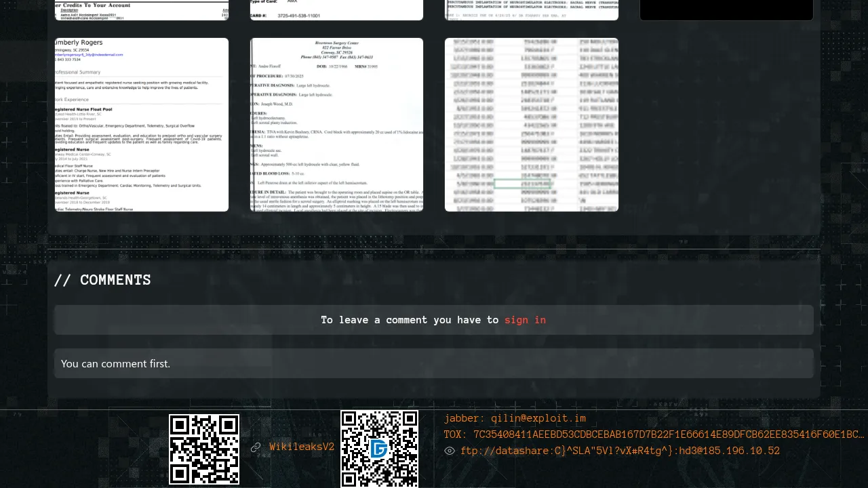Open the blurred spreadsheet thumbnail
This screenshot has width=868, height=488.
click(x=531, y=125)
